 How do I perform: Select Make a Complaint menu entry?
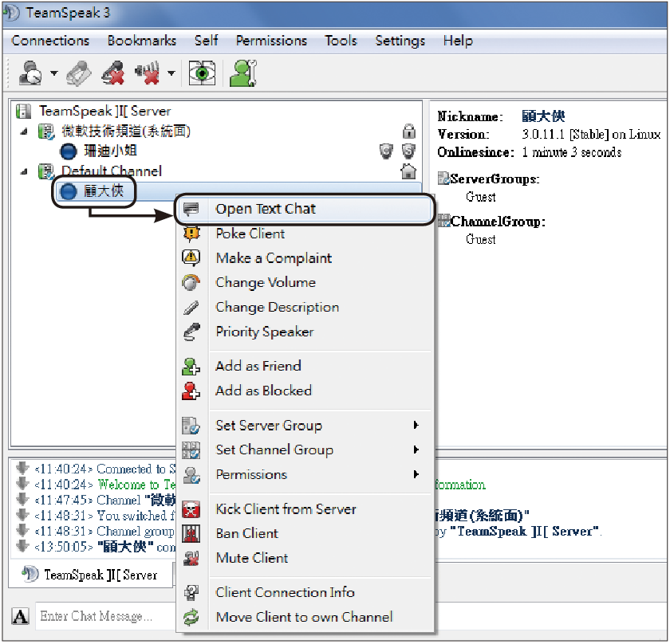click(x=305, y=258)
